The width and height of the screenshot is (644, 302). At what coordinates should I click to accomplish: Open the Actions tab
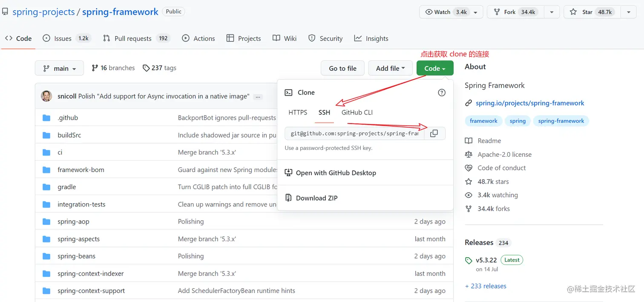198,38
